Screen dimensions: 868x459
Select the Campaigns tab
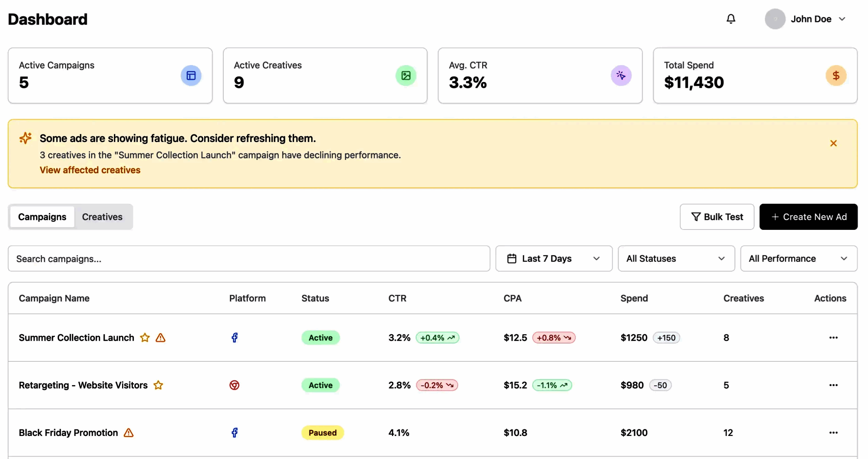(42, 217)
